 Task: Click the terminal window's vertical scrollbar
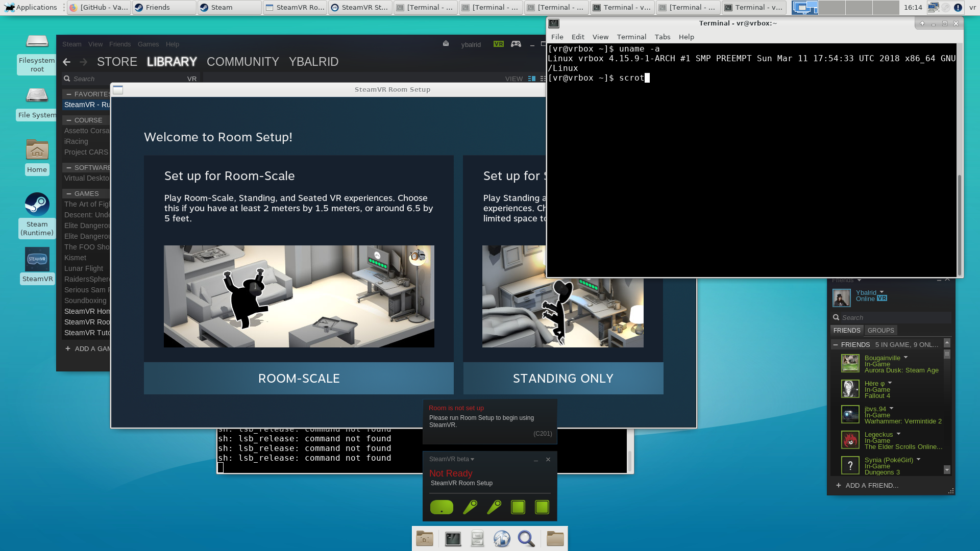pyautogui.click(x=960, y=224)
